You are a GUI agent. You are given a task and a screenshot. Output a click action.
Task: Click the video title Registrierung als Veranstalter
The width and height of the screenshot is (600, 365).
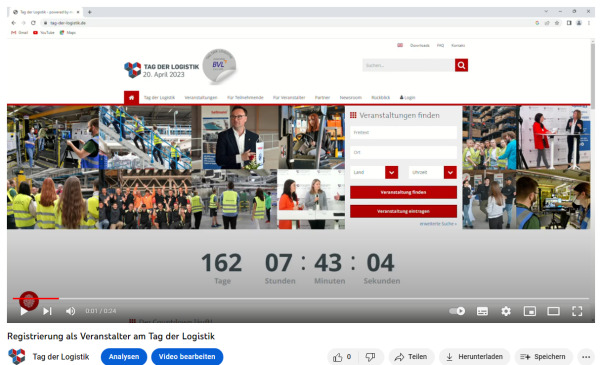(111, 336)
